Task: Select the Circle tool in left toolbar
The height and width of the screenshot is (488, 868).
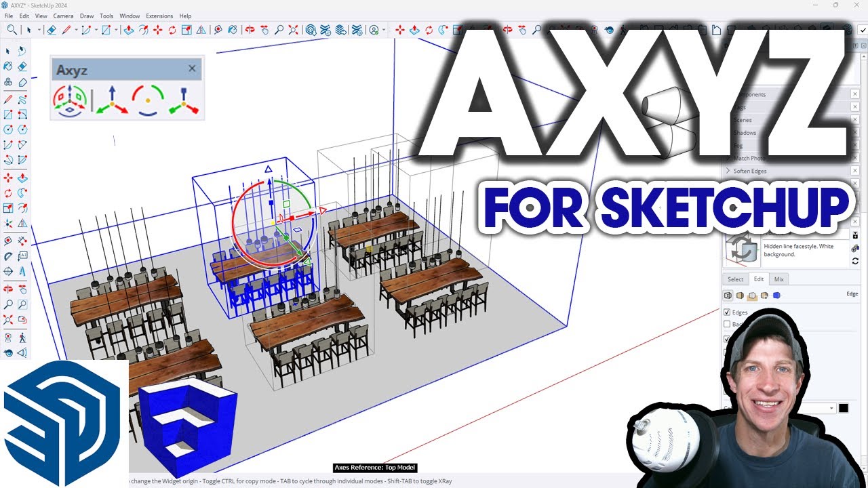Action: pos(7,129)
